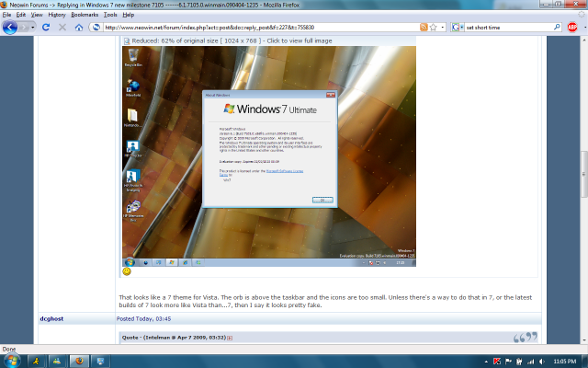Click the search magnifier icon
Image resolution: width=588 pixels, height=368 pixels.
(557, 27)
